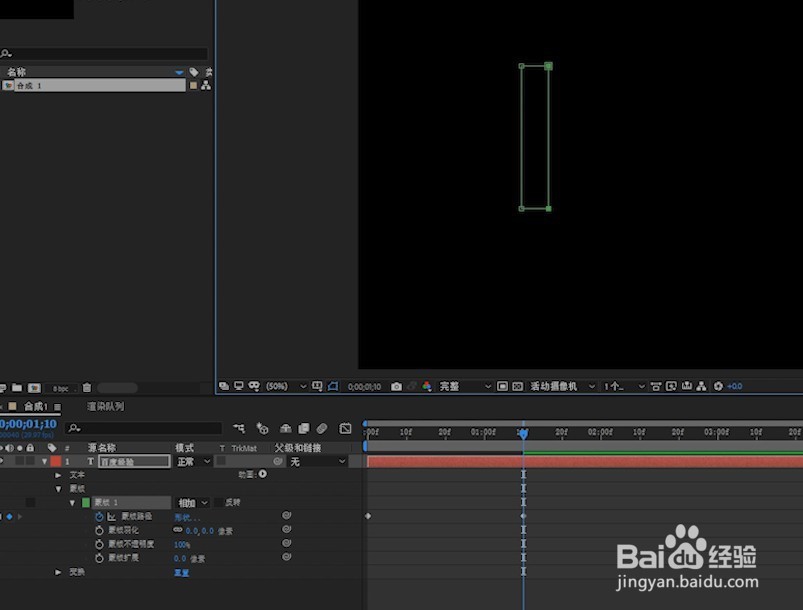This screenshot has height=610, width=803.
Task: Choose grid and guide options in the viewer
Action: (x=317, y=386)
